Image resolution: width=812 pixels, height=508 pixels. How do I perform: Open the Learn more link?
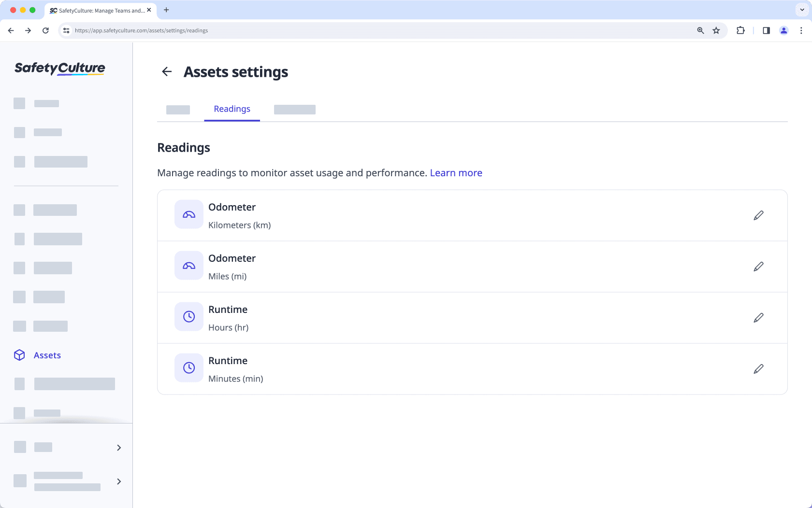[x=456, y=172]
